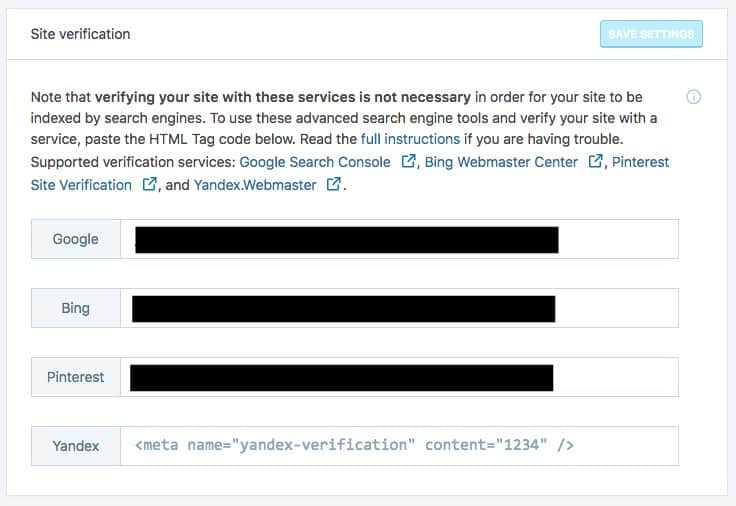The width and height of the screenshot is (736, 506).
Task: Click external-link icon after Site Verification
Action: 149,184
